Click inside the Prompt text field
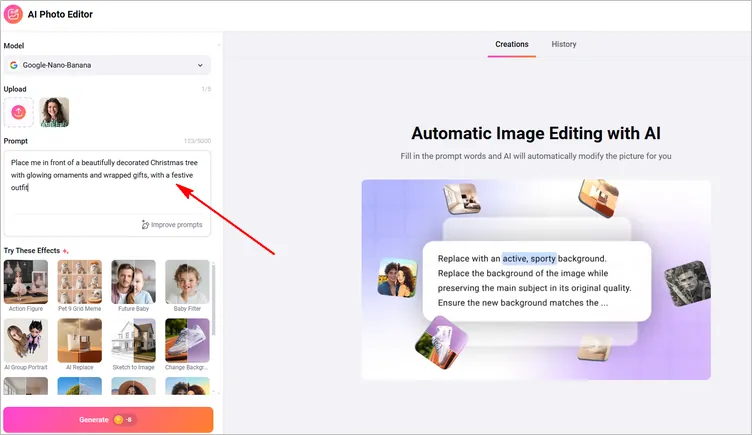 point(107,190)
